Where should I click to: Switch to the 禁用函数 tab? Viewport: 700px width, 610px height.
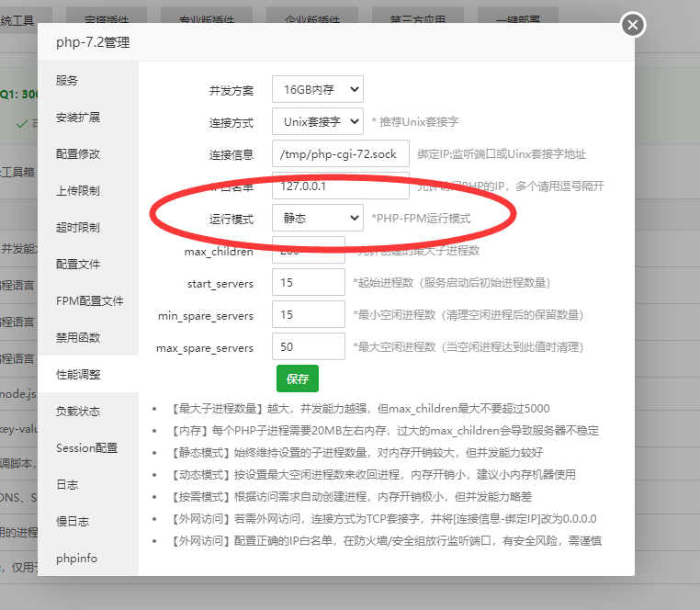coord(78,338)
